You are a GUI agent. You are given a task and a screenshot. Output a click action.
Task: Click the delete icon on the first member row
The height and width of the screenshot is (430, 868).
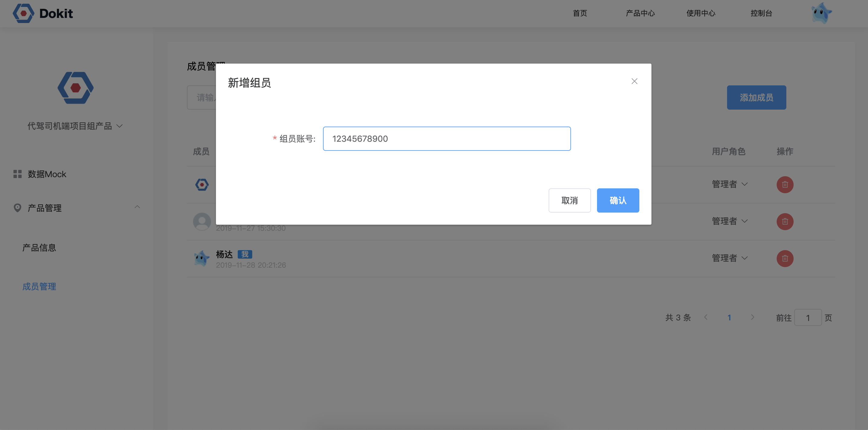click(x=785, y=184)
